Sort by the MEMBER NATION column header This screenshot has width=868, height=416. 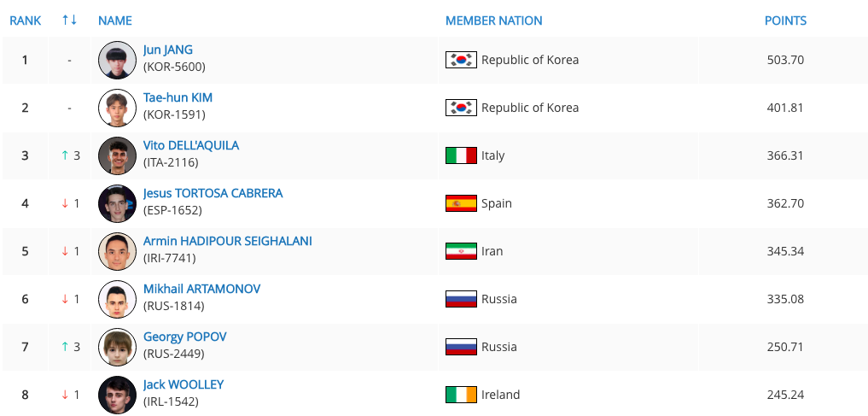pyautogui.click(x=494, y=21)
